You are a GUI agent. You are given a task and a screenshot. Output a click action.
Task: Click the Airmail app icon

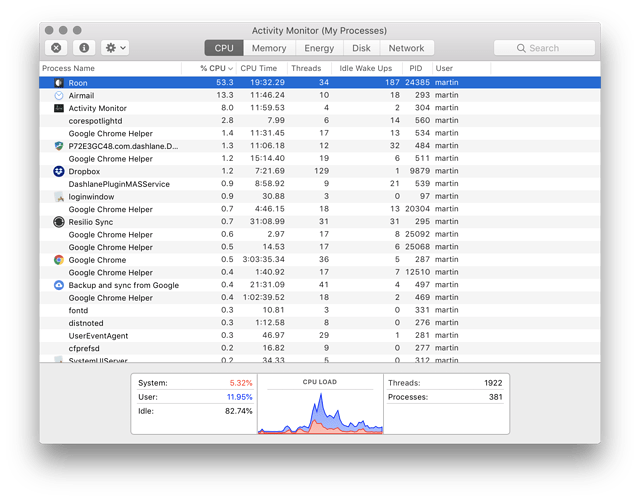click(x=59, y=96)
